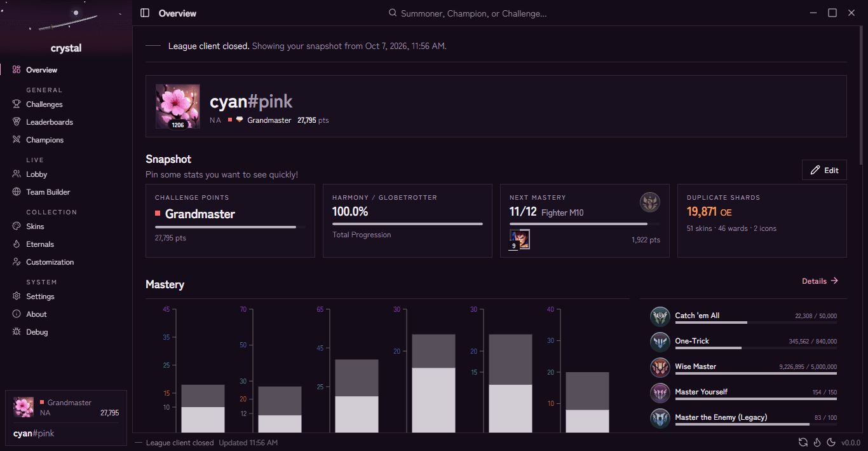Open the Duplicate Shards card
This screenshot has height=451, width=868.
point(762,221)
